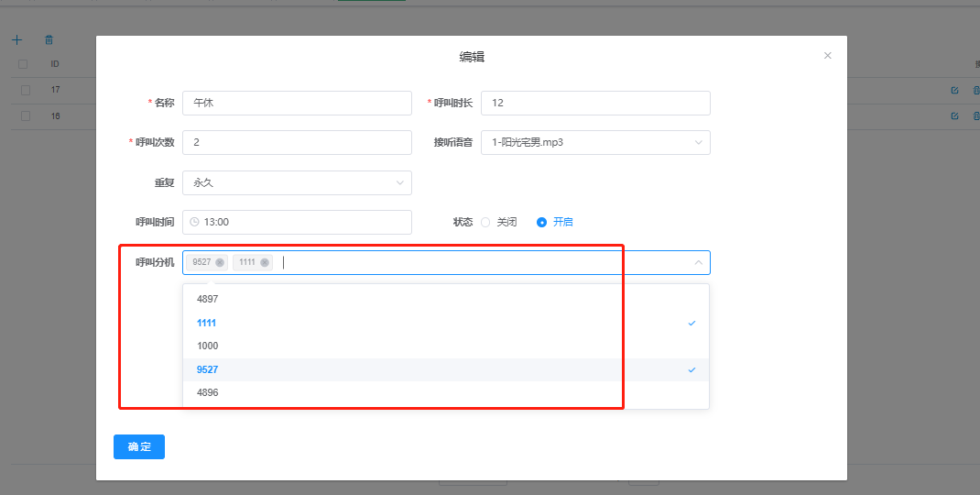Click the trash icon above the table
The width and height of the screenshot is (980, 495).
point(49,40)
